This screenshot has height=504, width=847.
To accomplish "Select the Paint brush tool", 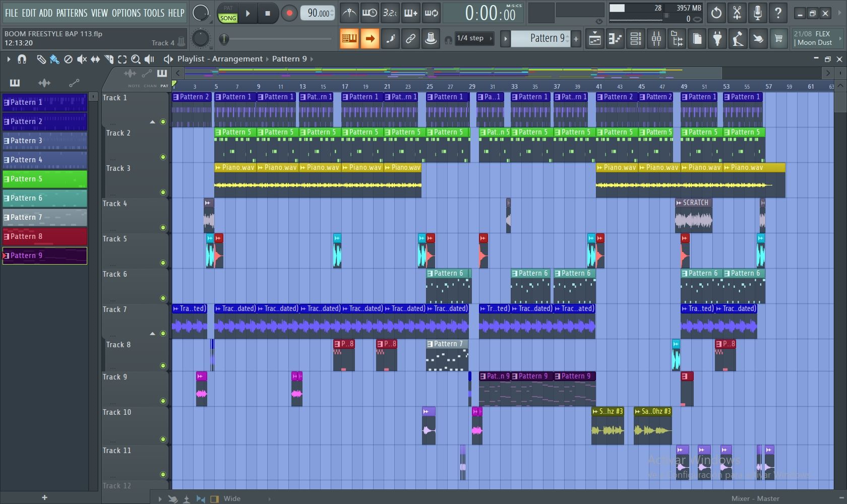I will [x=54, y=59].
